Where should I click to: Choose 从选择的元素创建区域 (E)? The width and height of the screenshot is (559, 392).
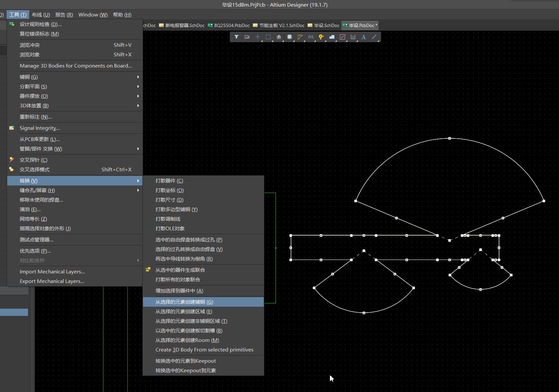203,312
